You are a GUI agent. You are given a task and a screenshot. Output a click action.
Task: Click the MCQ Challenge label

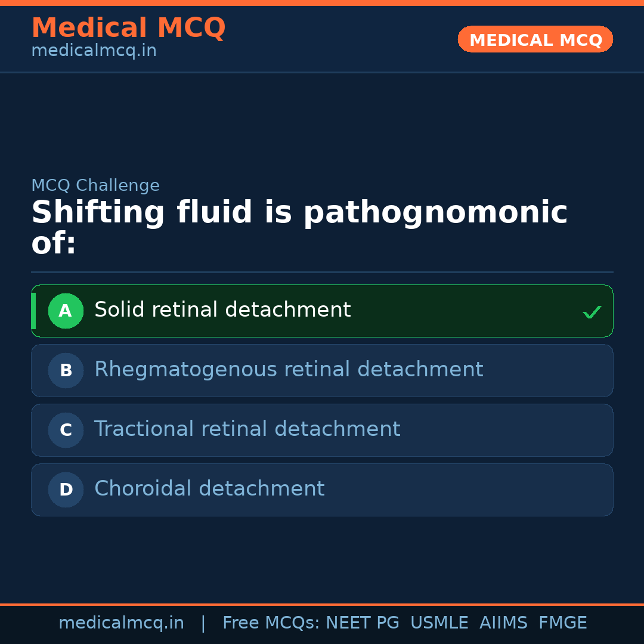tap(95, 185)
